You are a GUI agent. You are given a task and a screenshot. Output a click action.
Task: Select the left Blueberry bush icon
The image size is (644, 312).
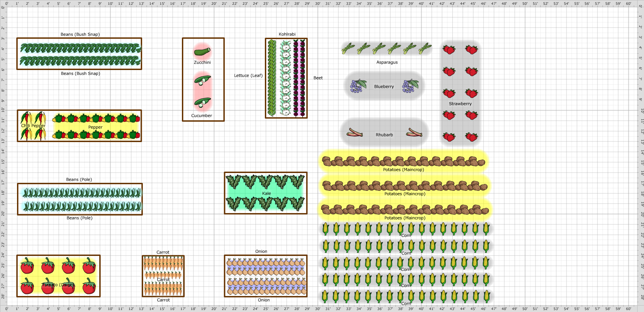click(x=358, y=86)
